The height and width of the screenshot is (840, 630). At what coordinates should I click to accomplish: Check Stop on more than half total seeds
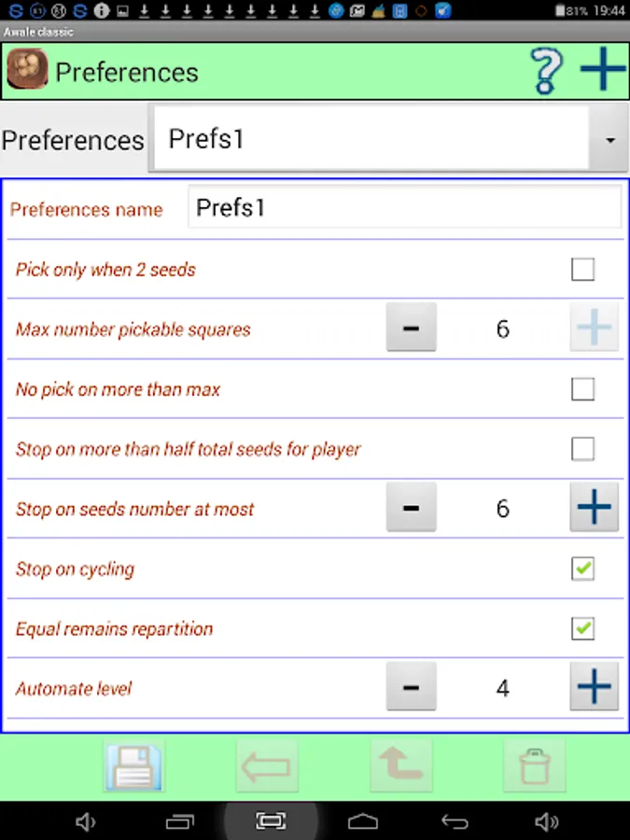582,449
